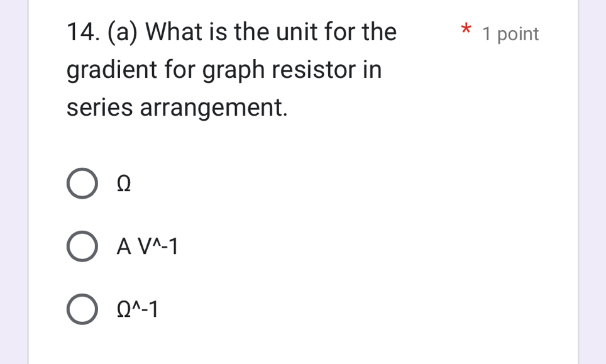Viewport: 606px width, 364px height.
Task: Select the Ω radio button
Action: point(82,184)
